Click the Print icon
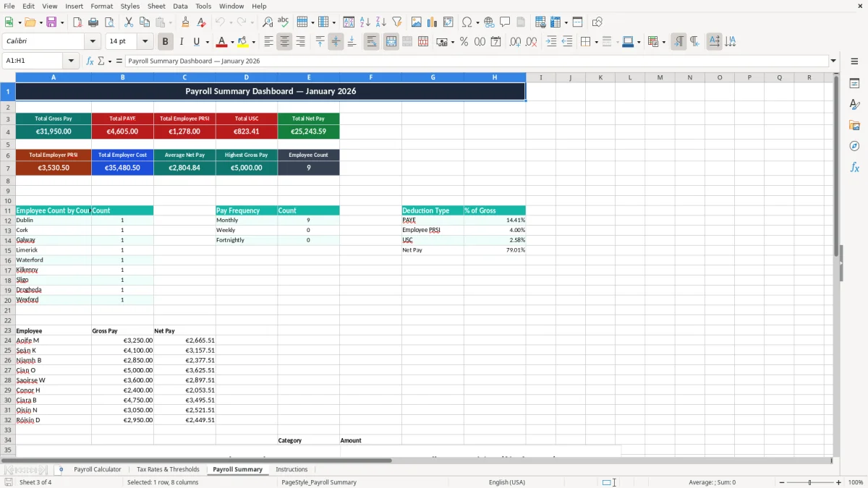Viewport: 868px width, 488px height. click(x=93, y=22)
